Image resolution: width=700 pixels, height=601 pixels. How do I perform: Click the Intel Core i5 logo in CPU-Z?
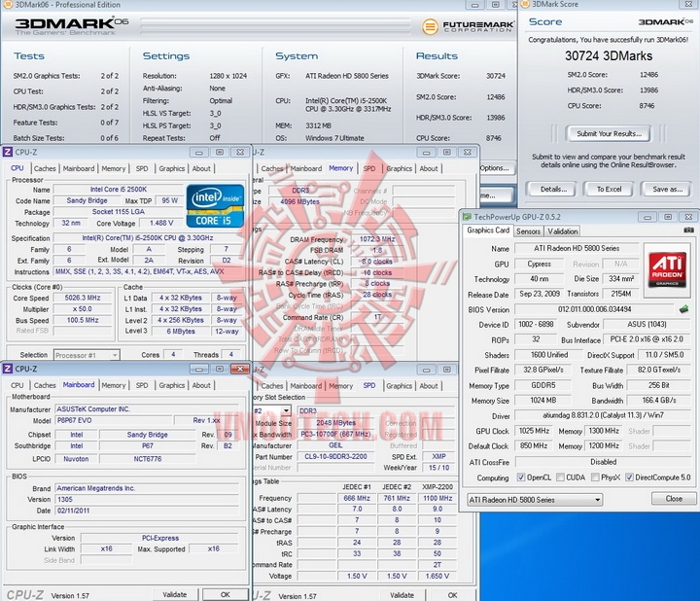coord(215,206)
